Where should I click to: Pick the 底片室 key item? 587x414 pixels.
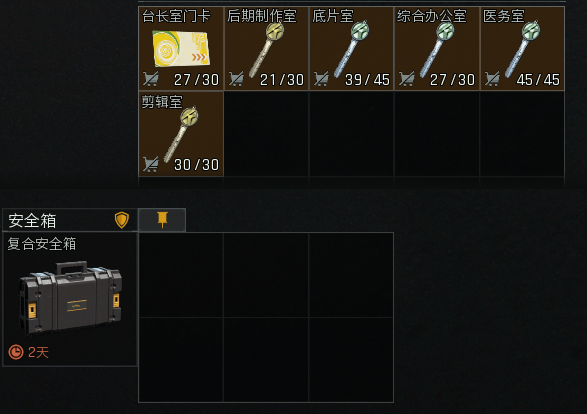pyautogui.click(x=351, y=49)
